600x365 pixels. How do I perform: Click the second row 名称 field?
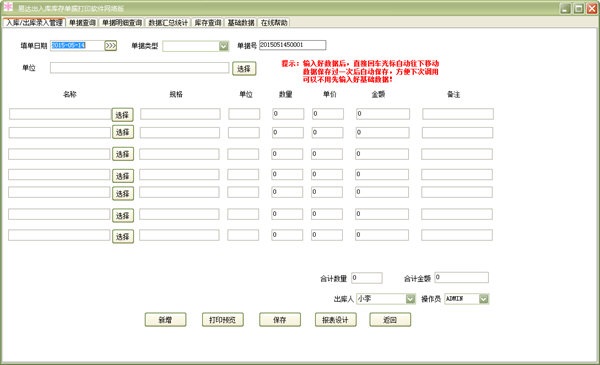[x=60, y=132]
